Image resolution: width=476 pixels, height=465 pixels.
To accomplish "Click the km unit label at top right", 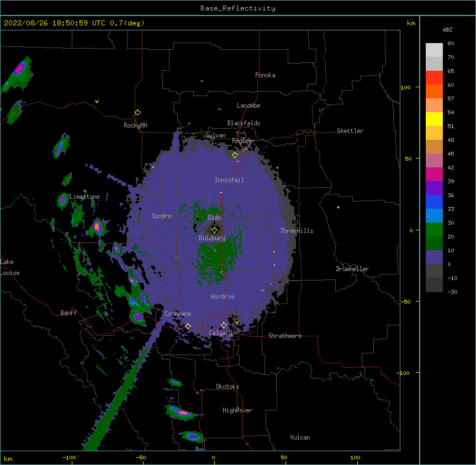I will (x=411, y=23).
